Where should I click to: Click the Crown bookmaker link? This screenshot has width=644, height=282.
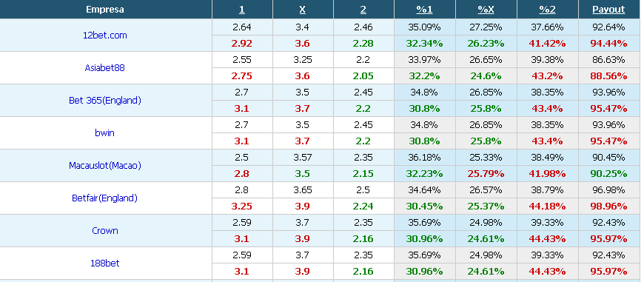coord(104,231)
